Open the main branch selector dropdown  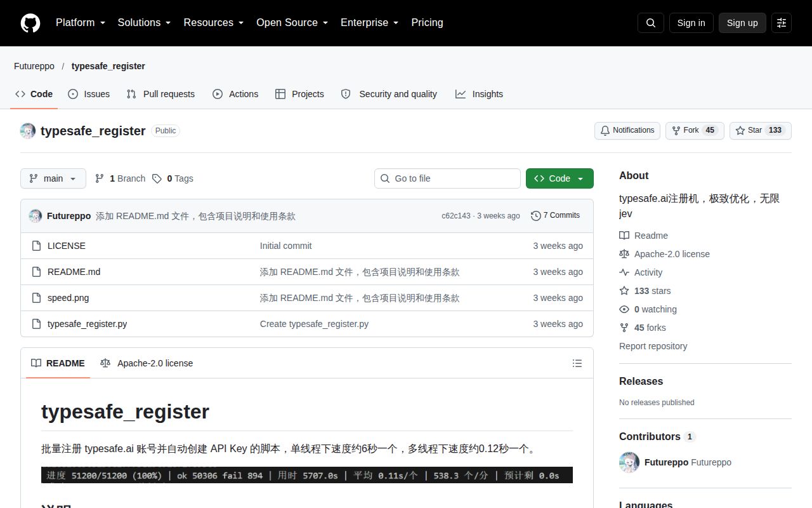53,178
